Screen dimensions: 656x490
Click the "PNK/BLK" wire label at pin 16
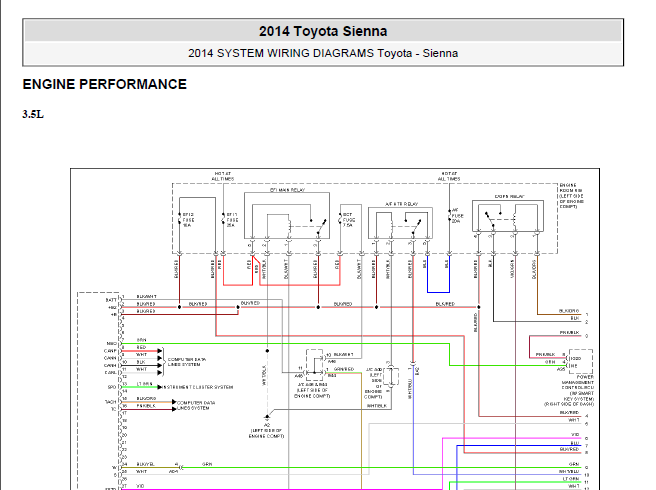tap(146, 406)
